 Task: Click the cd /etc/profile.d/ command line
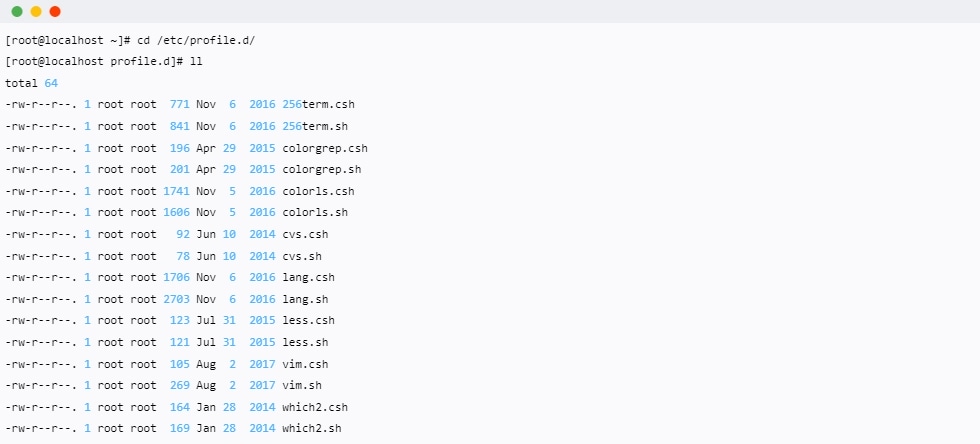tap(130, 41)
